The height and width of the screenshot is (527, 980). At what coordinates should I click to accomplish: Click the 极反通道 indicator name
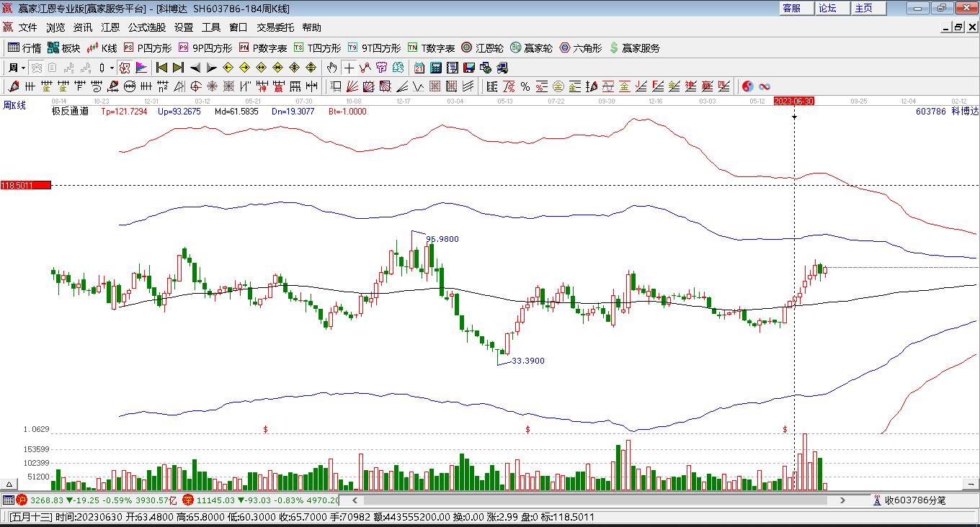click(70, 112)
